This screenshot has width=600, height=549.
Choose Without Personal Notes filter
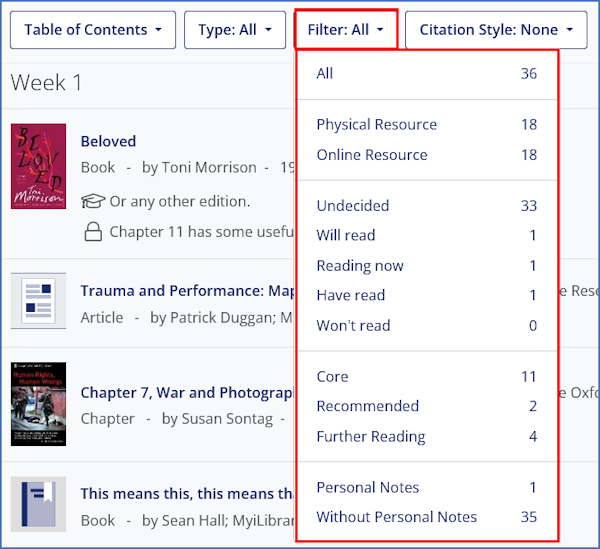[396, 518]
